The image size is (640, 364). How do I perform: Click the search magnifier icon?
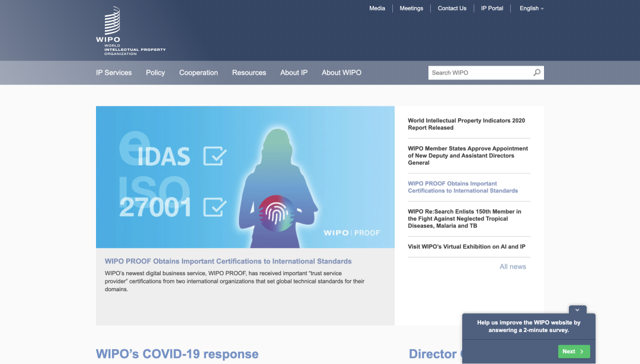click(x=536, y=73)
